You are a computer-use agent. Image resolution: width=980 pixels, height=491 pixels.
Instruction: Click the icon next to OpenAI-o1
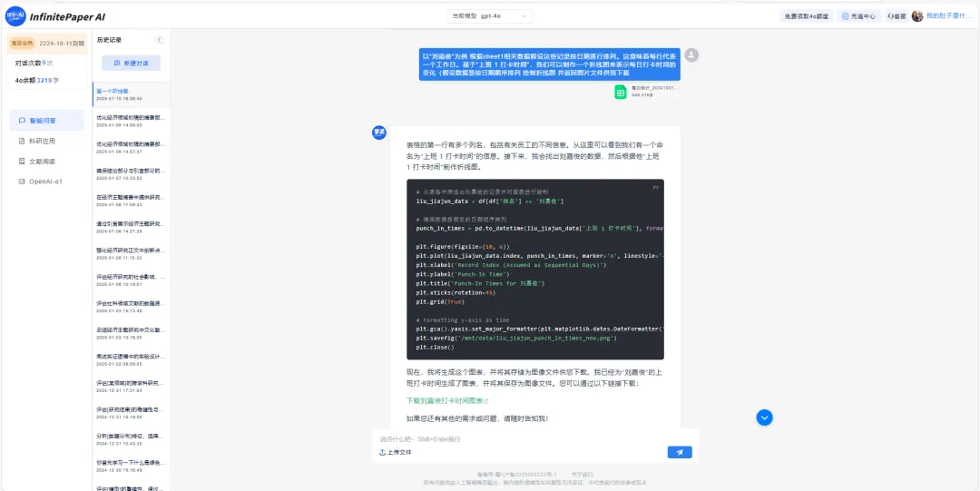[x=22, y=182]
